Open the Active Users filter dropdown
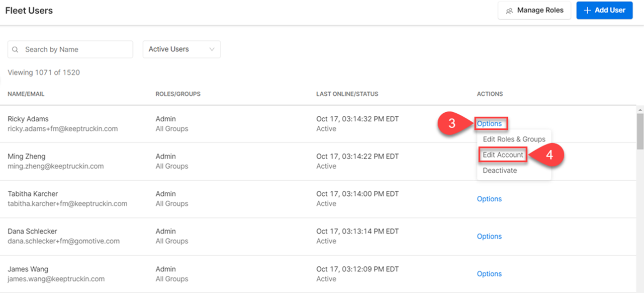Screen dimensions: 644x293 (181, 49)
